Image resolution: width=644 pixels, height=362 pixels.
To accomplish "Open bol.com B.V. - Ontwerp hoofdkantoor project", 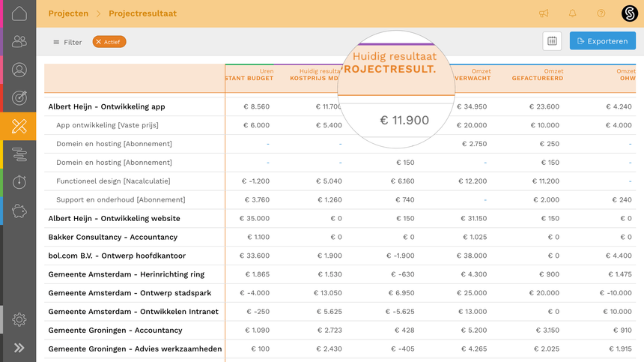I will [x=117, y=256].
